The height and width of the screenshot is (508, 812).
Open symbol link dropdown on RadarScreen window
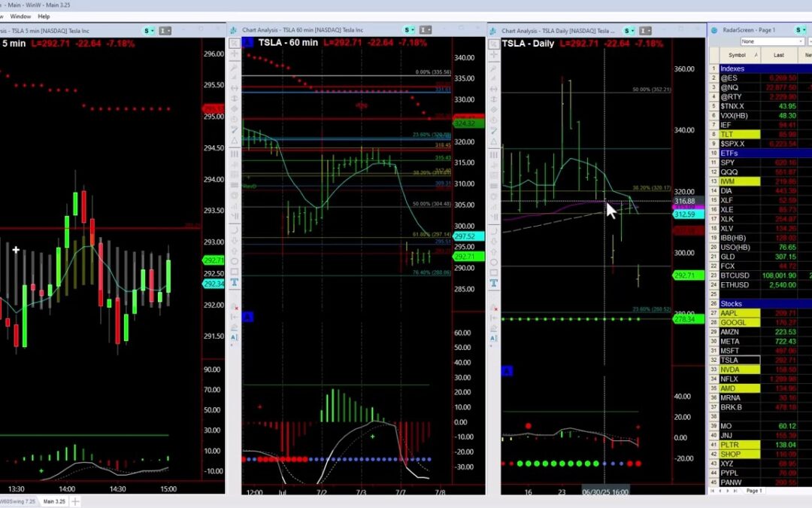[x=801, y=30]
